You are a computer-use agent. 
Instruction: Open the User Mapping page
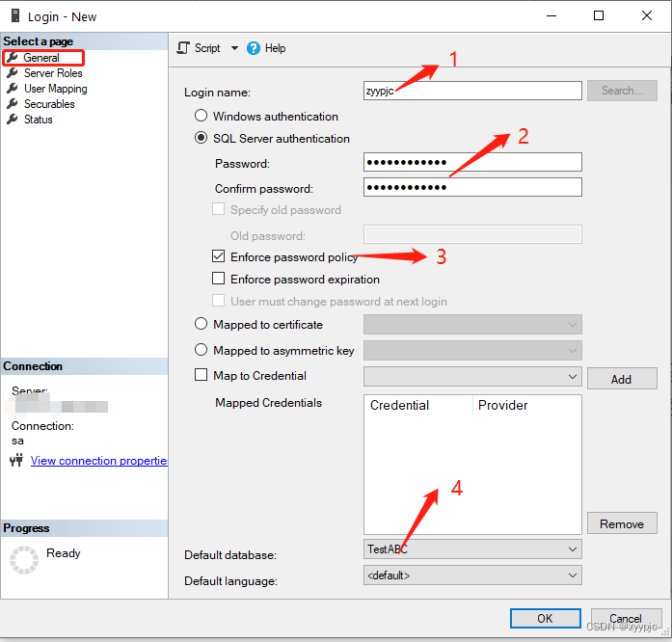55,89
